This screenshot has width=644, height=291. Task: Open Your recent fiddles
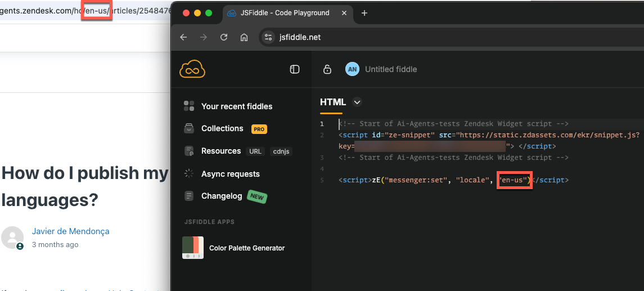[236, 106]
